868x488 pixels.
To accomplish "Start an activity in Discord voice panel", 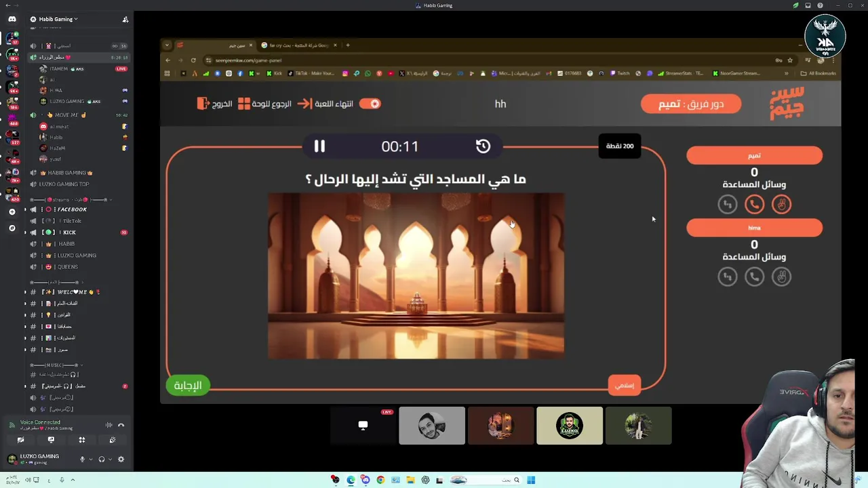I will coord(82,440).
